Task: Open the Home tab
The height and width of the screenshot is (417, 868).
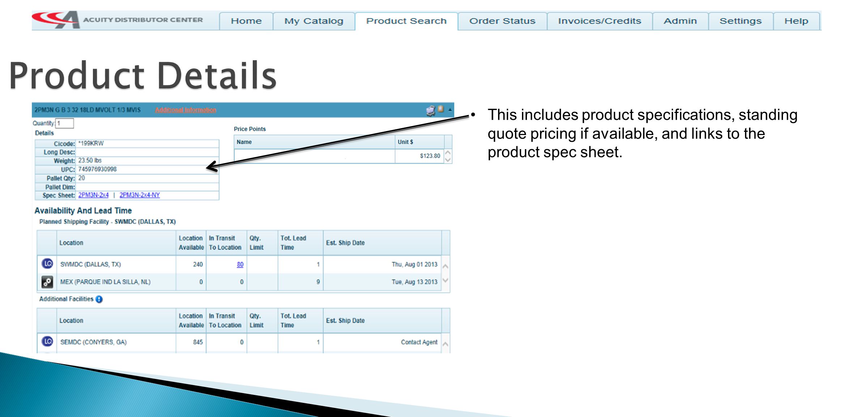Action: [x=246, y=21]
